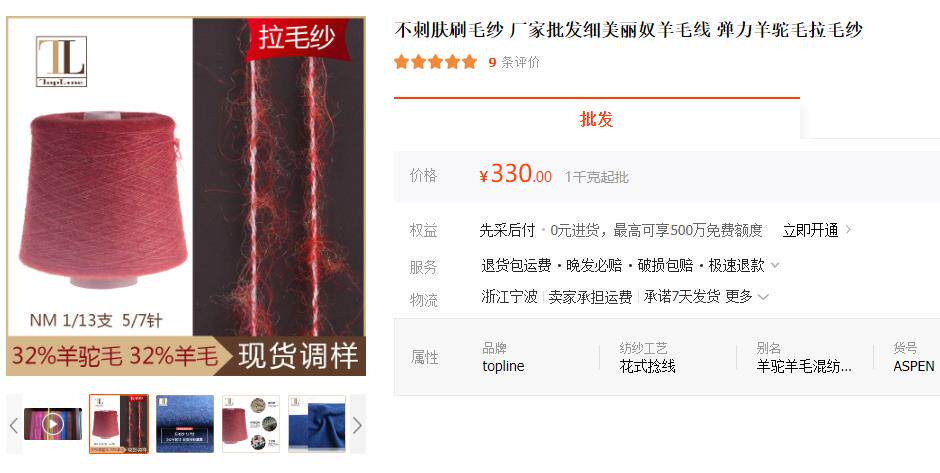Select the red yarn cone thumbnail
The height and width of the screenshot is (473, 940).
(x=119, y=424)
